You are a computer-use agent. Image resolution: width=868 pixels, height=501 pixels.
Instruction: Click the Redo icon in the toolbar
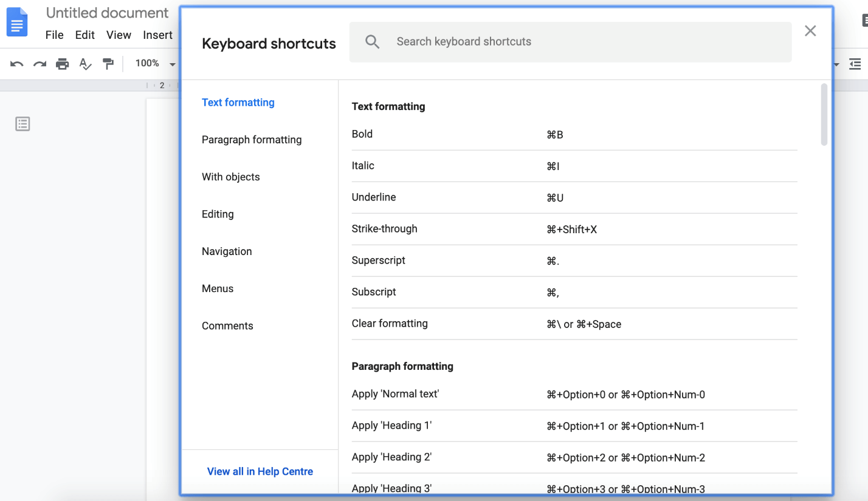click(x=39, y=64)
